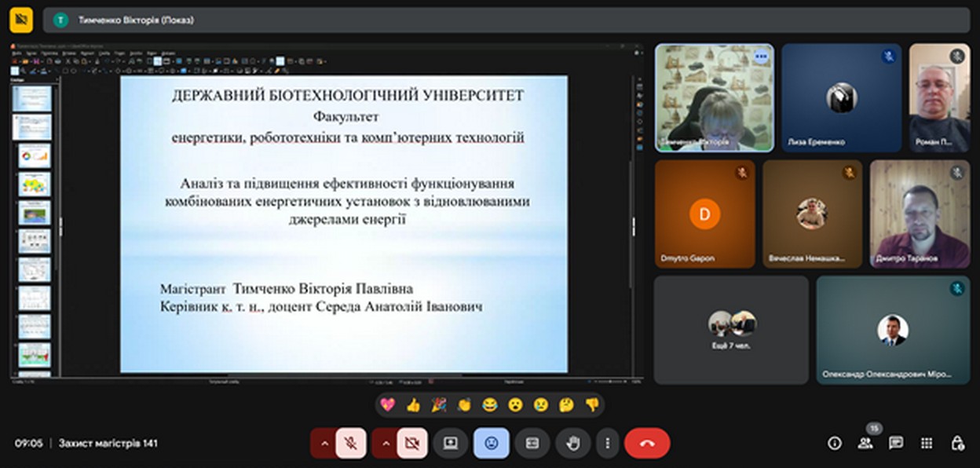The width and height of the screenshot is (980, 468).
Task: Toggle the microphone mute button
Action: pyautogui.click(x=351, y=444)
